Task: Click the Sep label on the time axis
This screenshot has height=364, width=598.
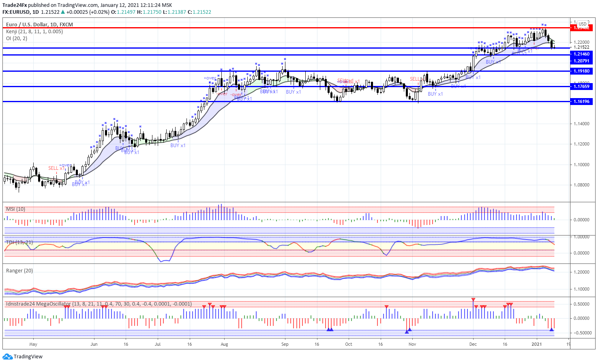Action: coord(285,344)
